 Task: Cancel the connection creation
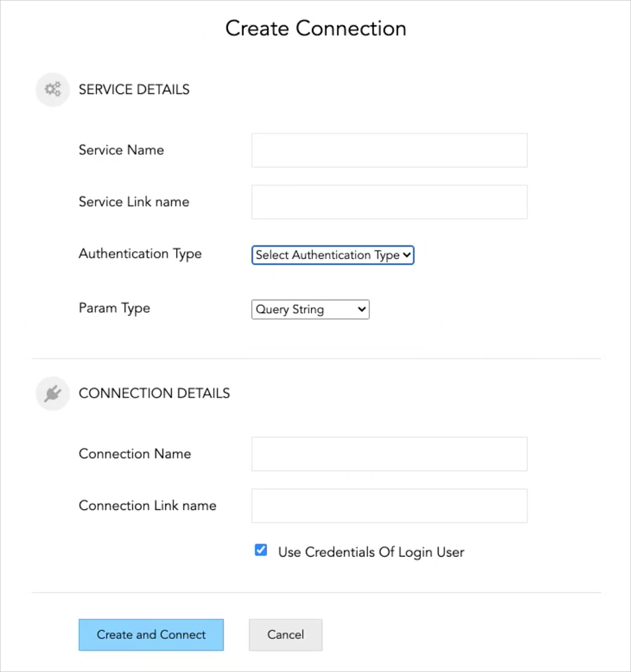[x=285, y=635]
